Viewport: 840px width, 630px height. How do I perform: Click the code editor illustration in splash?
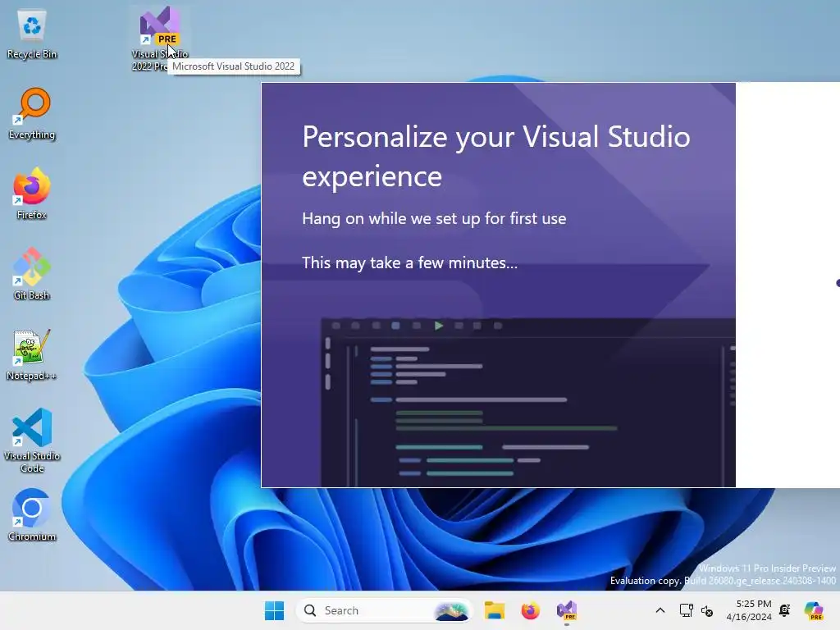527,402
